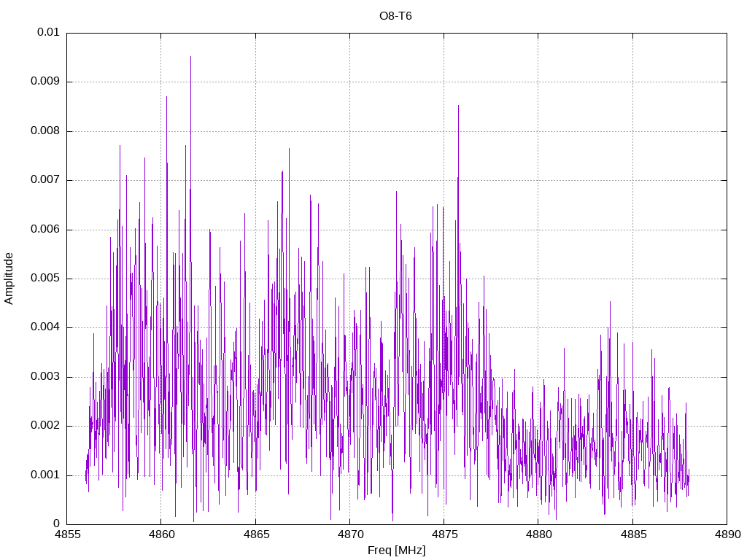Click the y-axis tick label 0.006
The width and height of the screenshot is (747, 560).
point(45,229)
